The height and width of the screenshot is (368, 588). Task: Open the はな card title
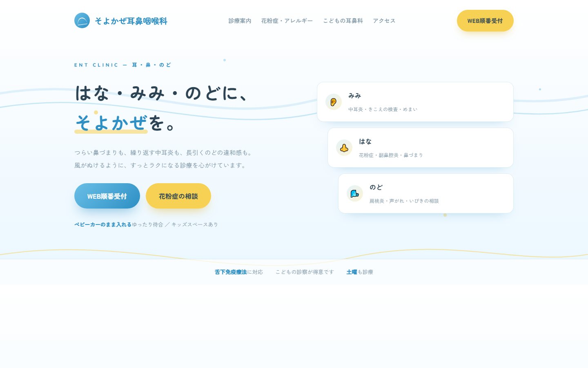(x=365, y=141)
